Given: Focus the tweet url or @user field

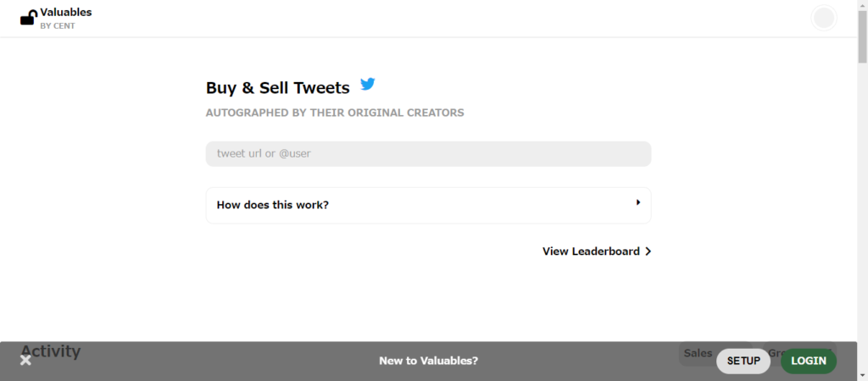Looking at the screenshot, I should click(428, 154).
